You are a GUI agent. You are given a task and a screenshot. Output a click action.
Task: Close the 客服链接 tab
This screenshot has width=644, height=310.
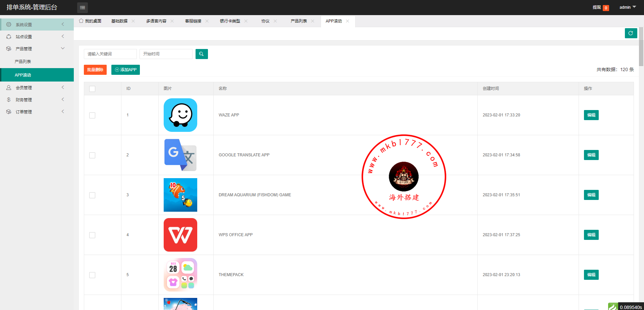(x=207, y=21)
